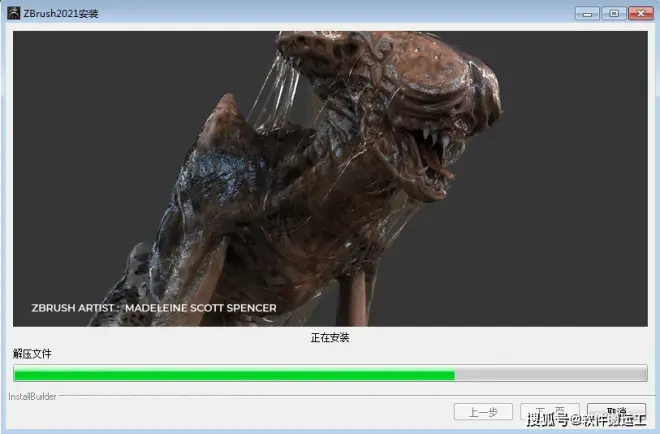
Task: Maximize the ZBrush2021 installer window
Action: [614, 13]
